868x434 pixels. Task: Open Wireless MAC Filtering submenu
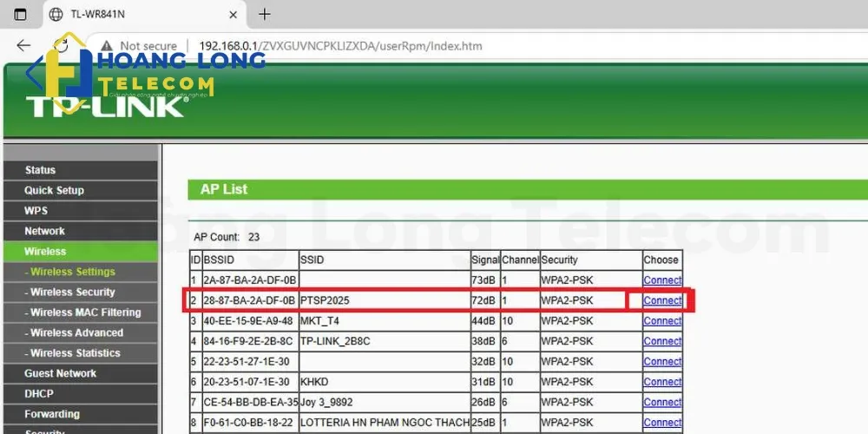pyautogui.click(x=81, y=312)
